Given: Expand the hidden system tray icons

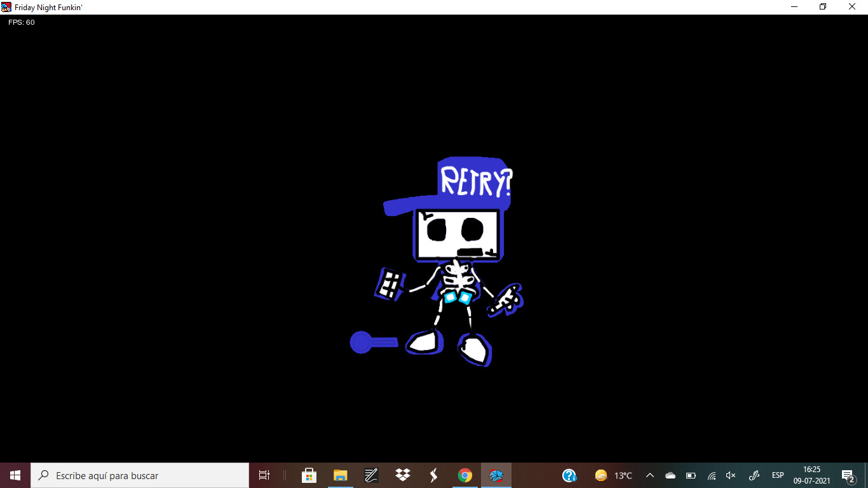Looking at the screenshot, I should click(x=649, y=475).
